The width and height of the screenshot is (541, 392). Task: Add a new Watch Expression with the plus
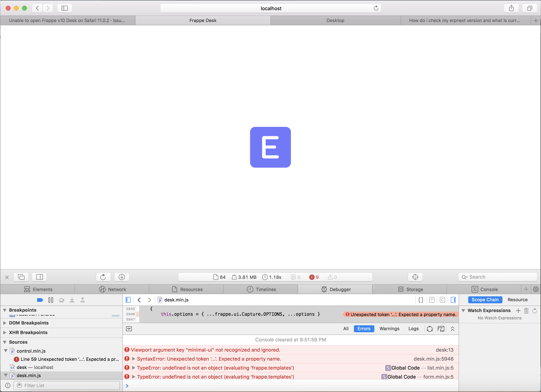[x=518, y=310]
